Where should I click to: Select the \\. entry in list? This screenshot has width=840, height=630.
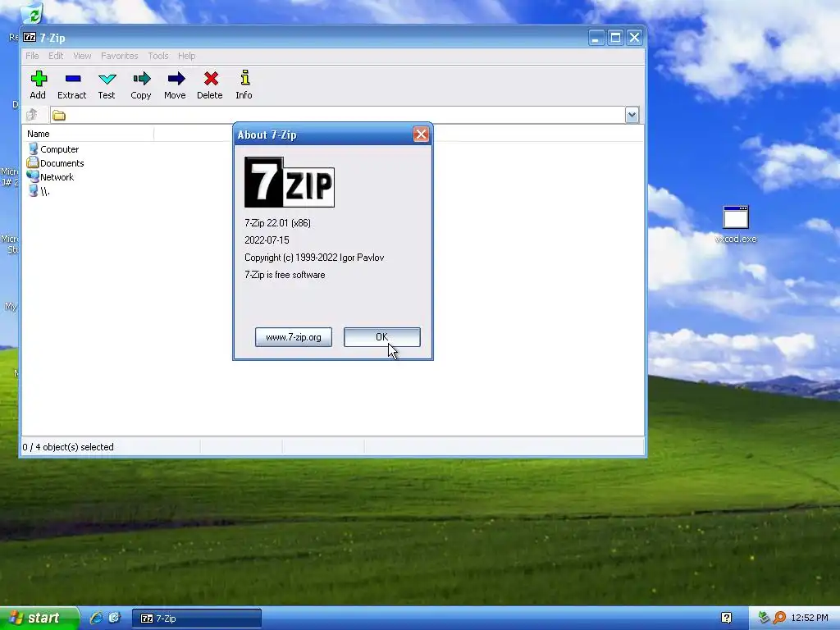[x=39, y=191]
